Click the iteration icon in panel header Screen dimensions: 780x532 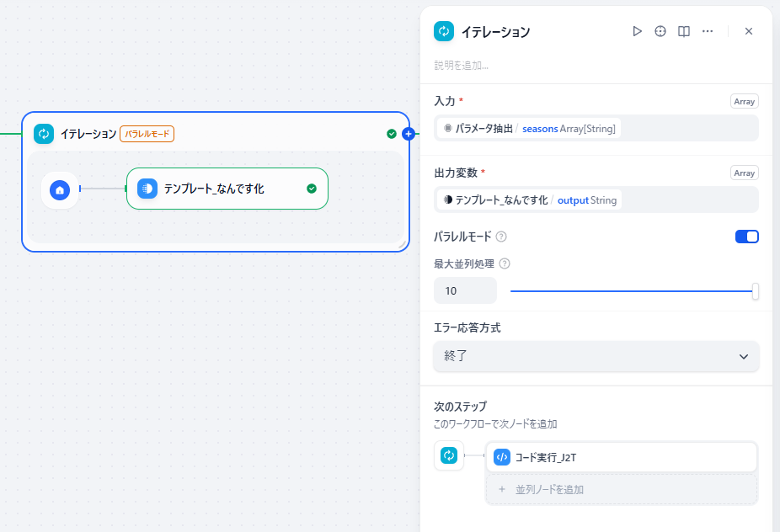(x=444, y=31)
